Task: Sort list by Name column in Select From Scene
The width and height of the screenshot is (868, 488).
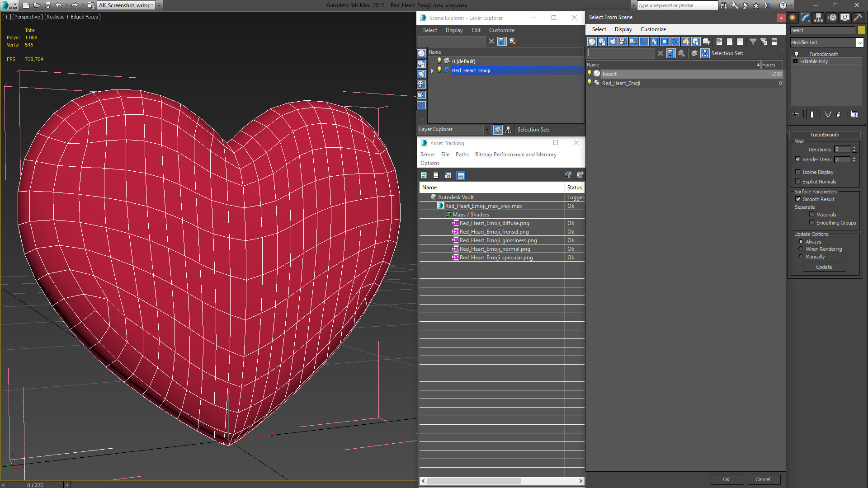Action: [673, 65]
